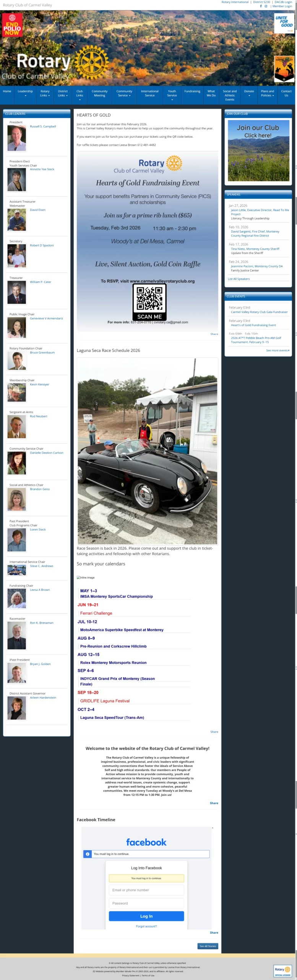The width and height of the screenshot is (297, 980).
Task: Open Danielle DeeAnn Carlson's profile link
Action: (x=47, y=453)
